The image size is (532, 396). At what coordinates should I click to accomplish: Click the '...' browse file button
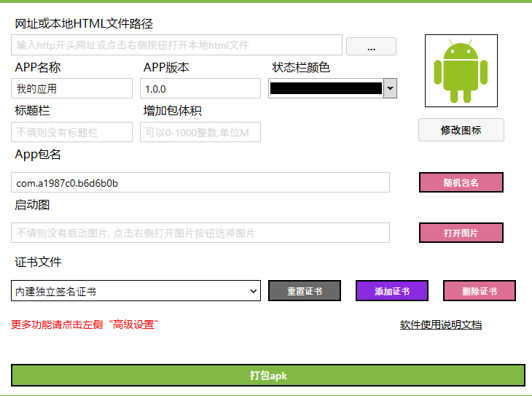pyautogui.click(x=371, y=46)
